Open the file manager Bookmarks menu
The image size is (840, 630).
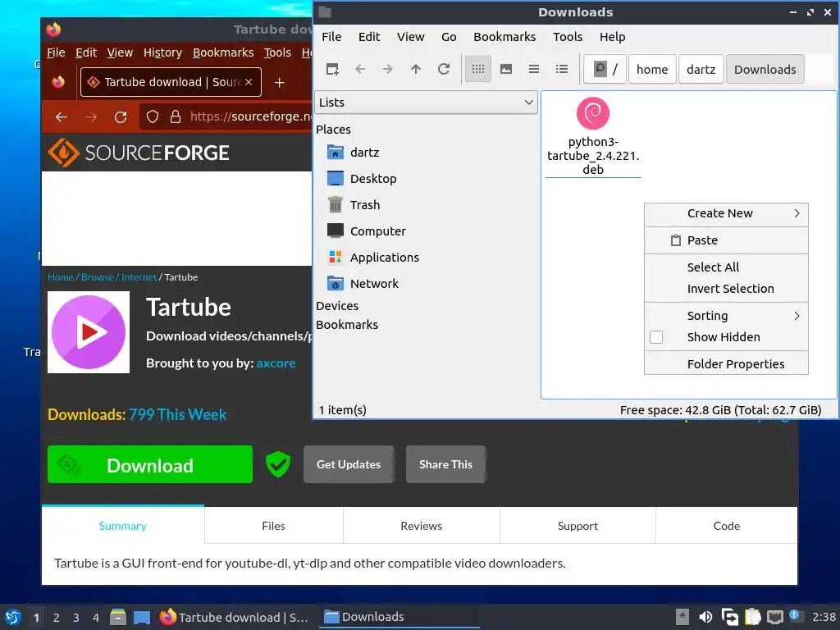click(504, 36)
